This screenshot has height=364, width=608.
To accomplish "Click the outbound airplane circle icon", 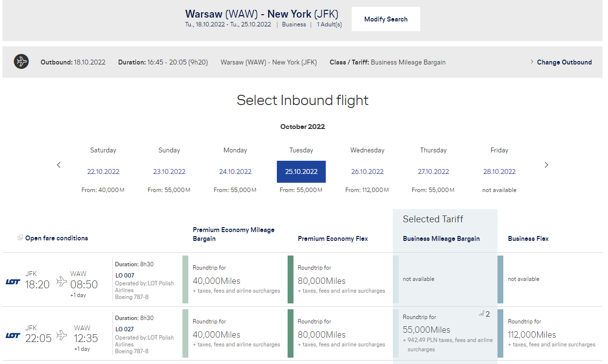I will point(21,62).
